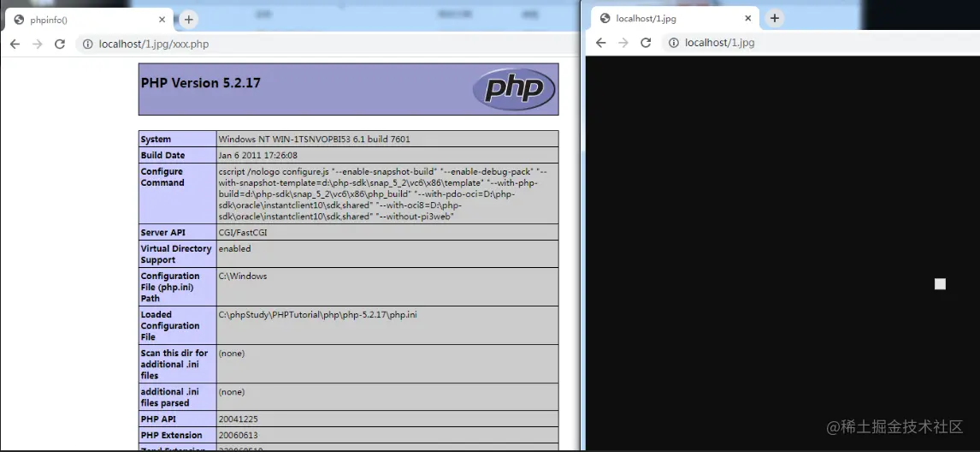Click the Loaded Configuration File label

click(170, 325)
